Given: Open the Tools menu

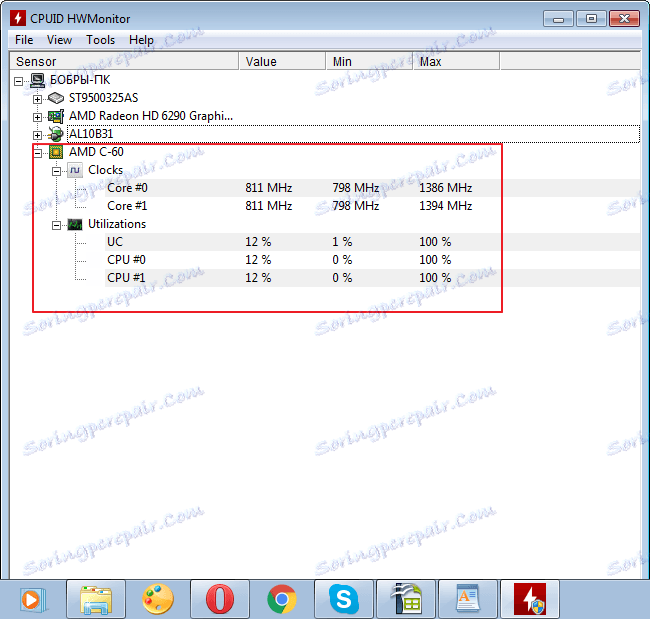Looking at the screenshot, I should (x=100, y=40).
